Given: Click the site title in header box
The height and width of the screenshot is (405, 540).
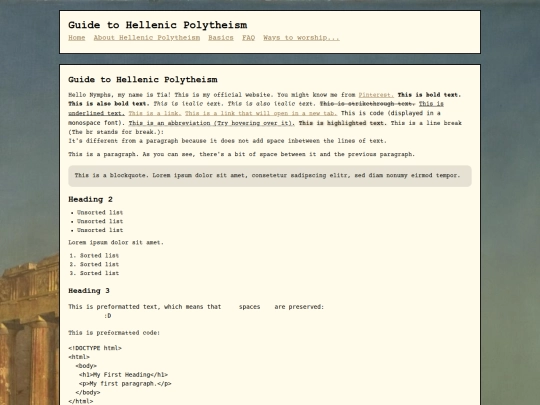Looking at the screenshot, I should tap(157, 25).
